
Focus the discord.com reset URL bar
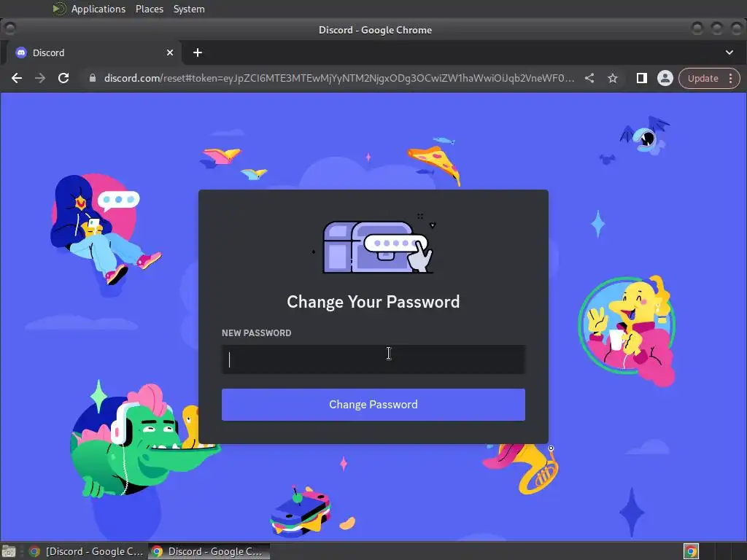point(339,78)
